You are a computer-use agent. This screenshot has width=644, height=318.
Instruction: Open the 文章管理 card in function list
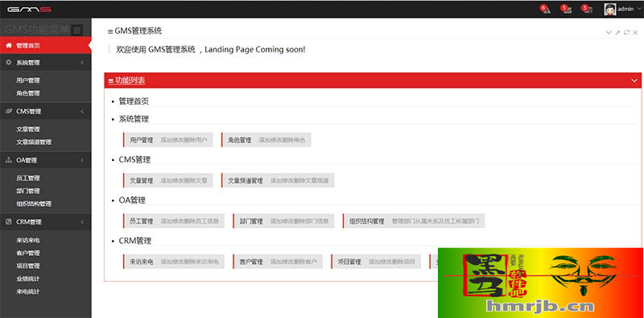(x=168, y=180)
